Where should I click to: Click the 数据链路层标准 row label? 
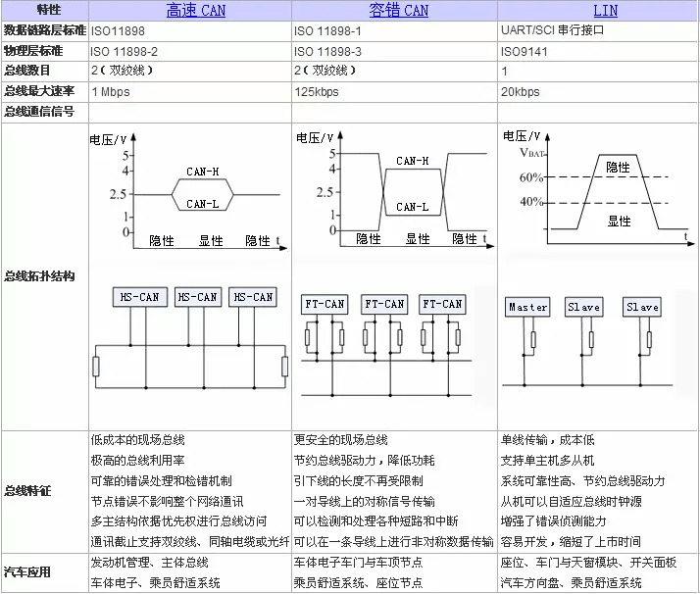pyautogui.click(x=45, y=30)
